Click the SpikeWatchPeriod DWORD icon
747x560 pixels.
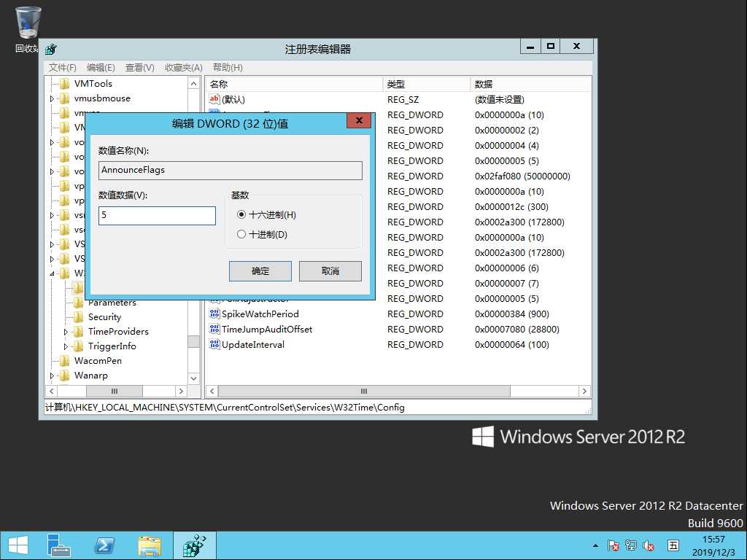(214, 314)
